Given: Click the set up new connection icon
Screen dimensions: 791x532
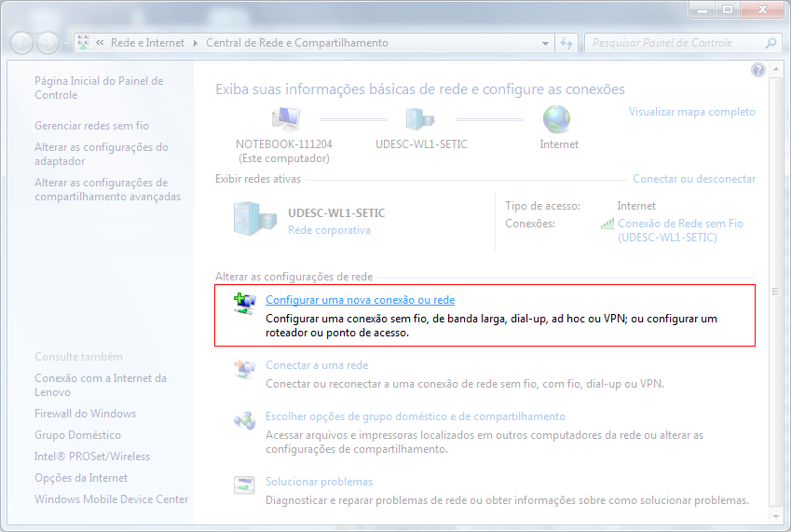Looking at the screenshot, I should pos(244,303).
